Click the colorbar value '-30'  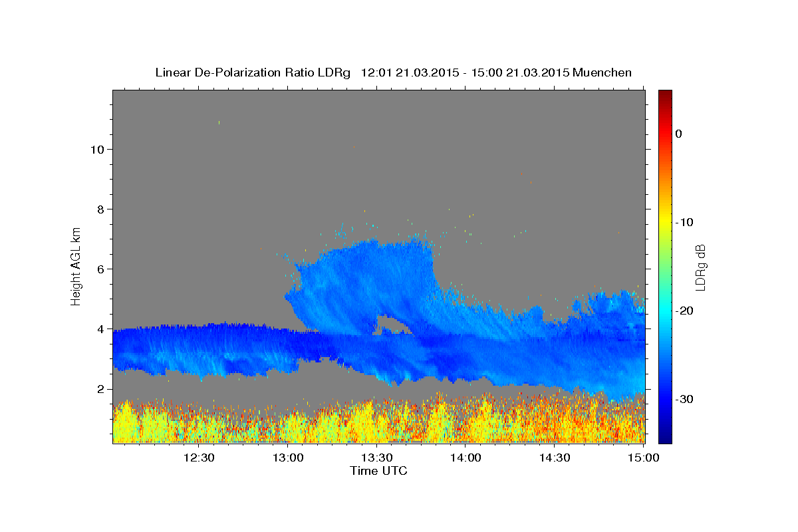tap(686, 399)
